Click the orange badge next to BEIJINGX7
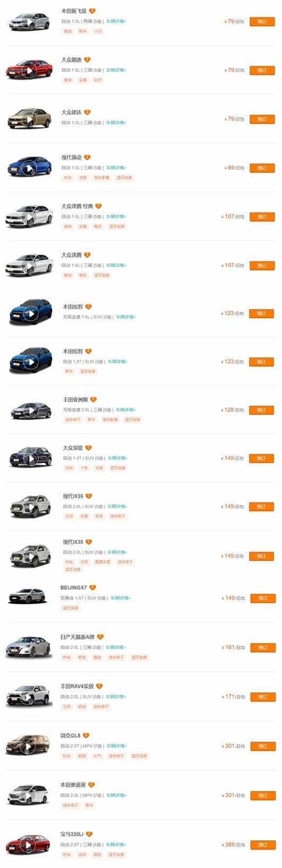This screenshot has width=282, height=868. pyautogui.click(x=93, y=588)
